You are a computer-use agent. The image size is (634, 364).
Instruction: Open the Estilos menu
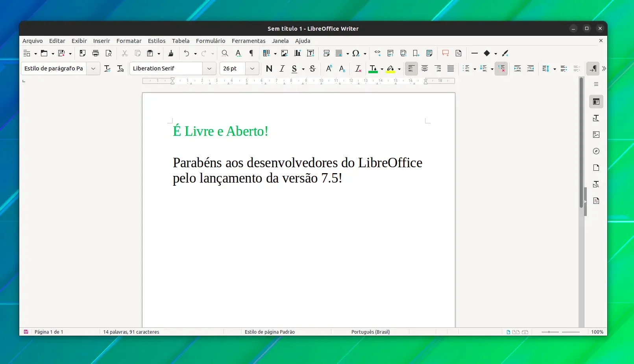coord(157,41)
